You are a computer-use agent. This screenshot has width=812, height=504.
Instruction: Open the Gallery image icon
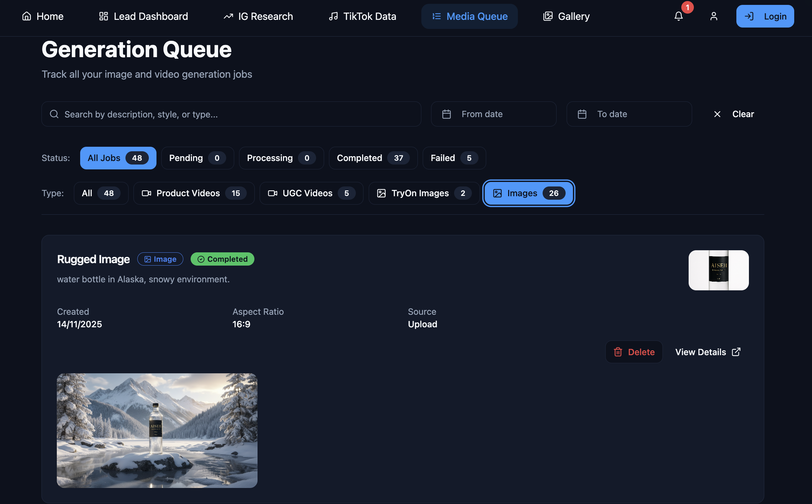click(547, 16)
